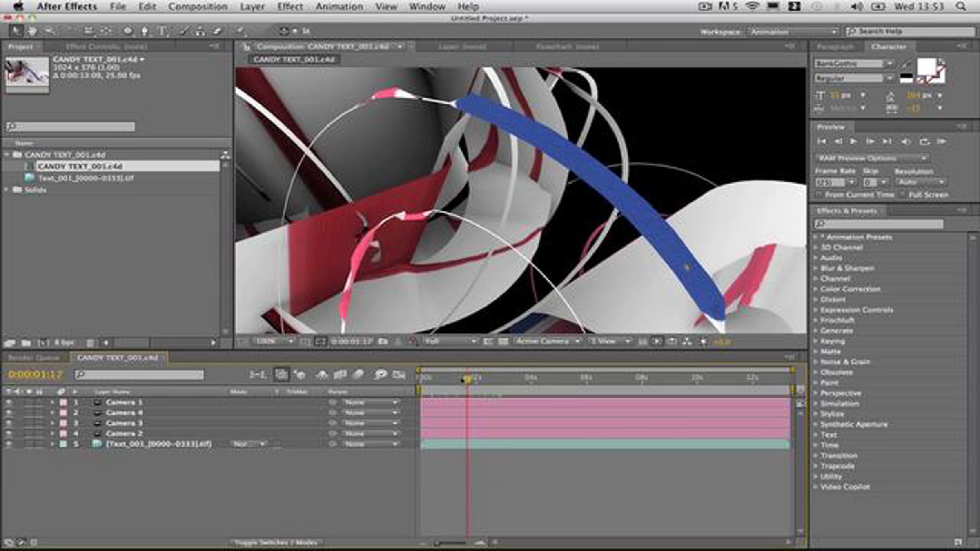980x551 pixels.
Task: Open the viewer magnification dropdown
Action: pos(274,341)
